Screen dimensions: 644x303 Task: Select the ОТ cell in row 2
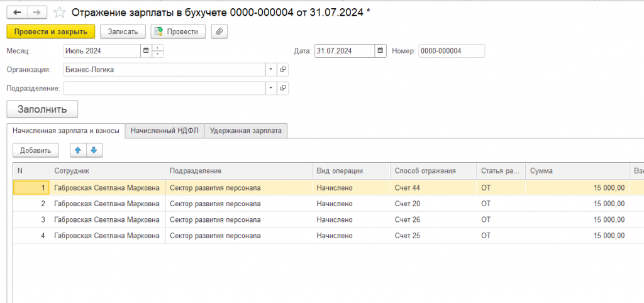coord(501,204)
